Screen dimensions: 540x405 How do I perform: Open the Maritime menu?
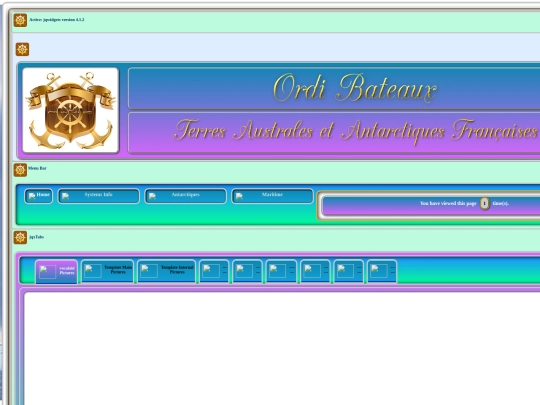(272, 196)
